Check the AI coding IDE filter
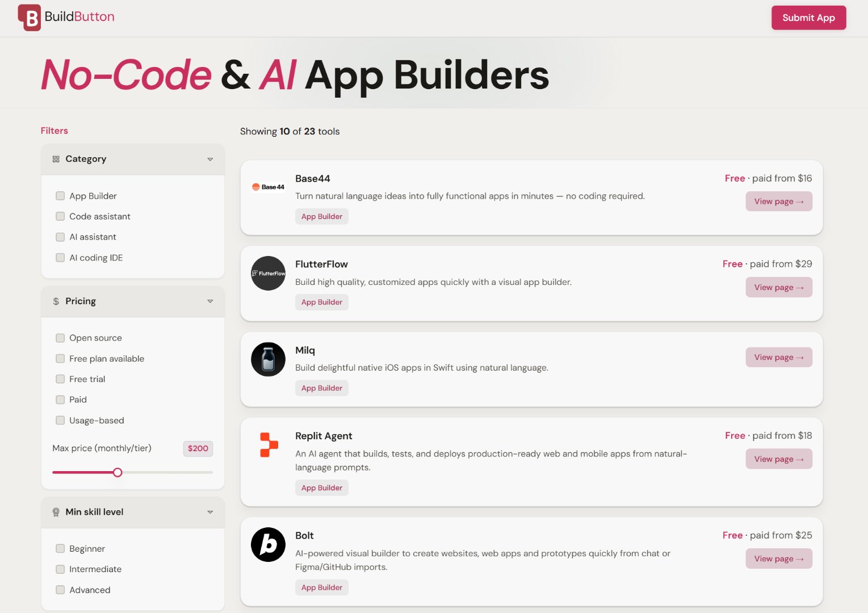The image size is (868, 613). [x=60, y=258]
